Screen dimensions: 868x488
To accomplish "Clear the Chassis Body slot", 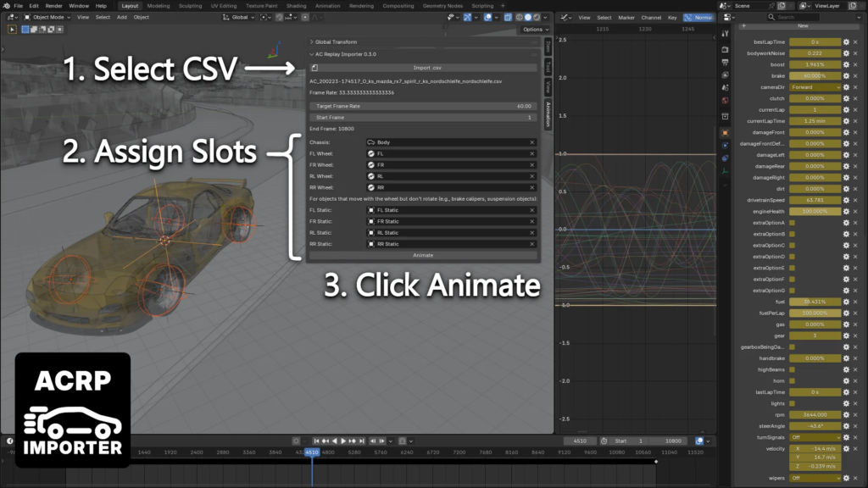I will point(532,142).
